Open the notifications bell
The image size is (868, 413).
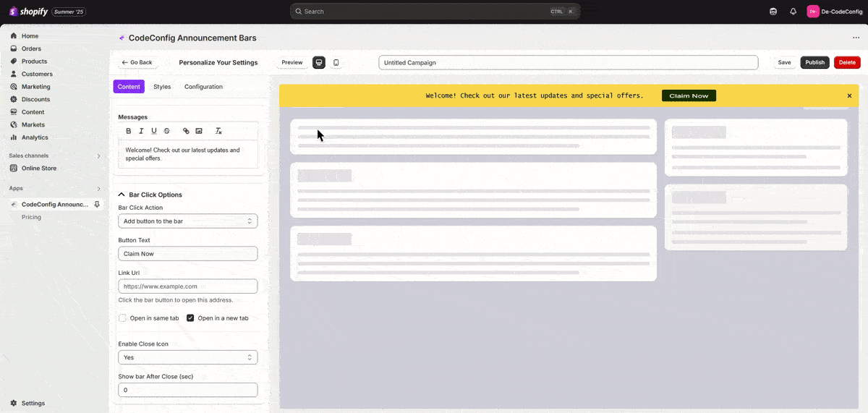click(793, 12)
